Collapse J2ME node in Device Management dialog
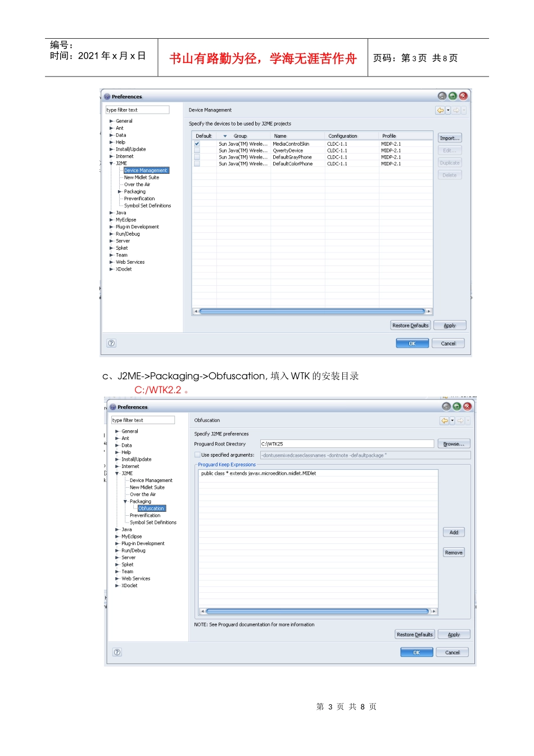Screen dimensions: 534x756 pos(111,164)
